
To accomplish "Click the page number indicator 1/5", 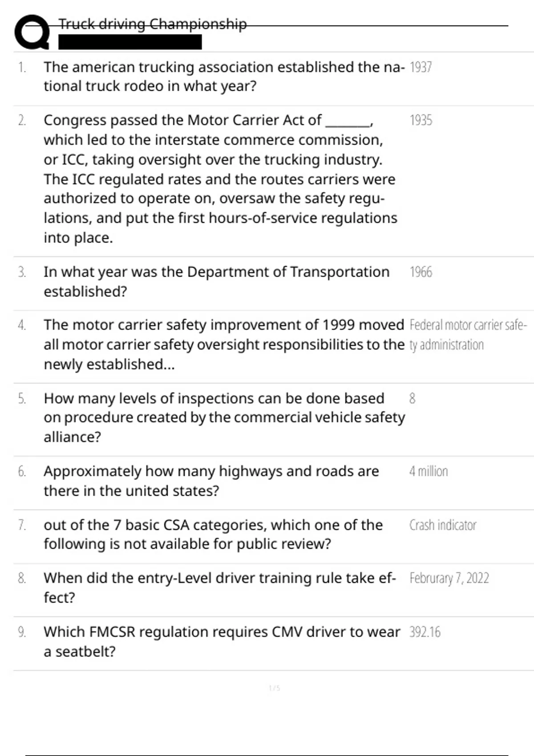I will coord(275,688).
